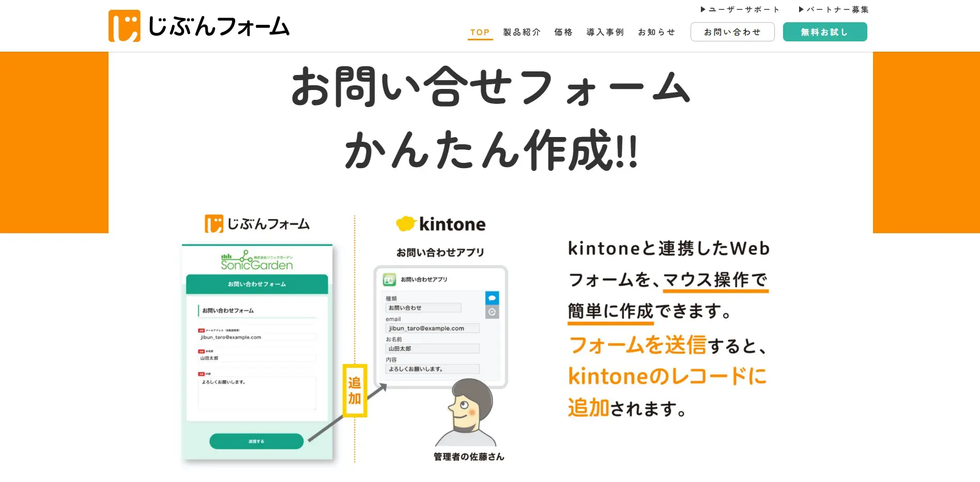Click the かんたん作成!! heading text
Screen dimensions: 980x482
tap(491, 150)
